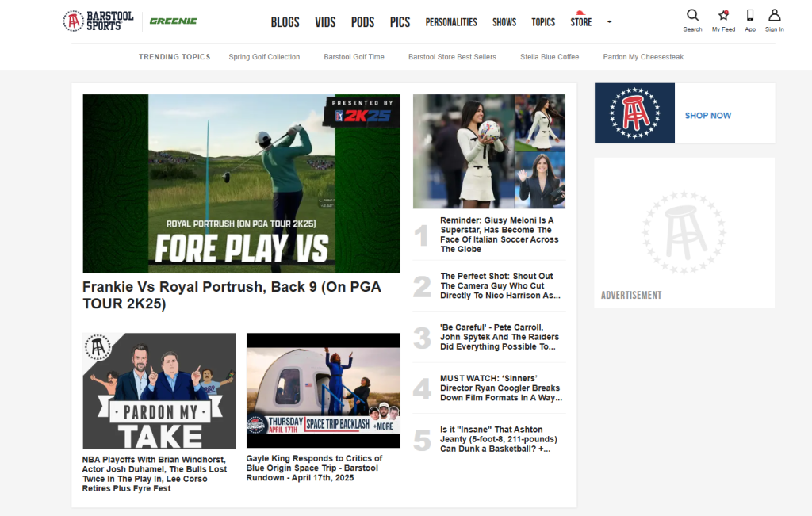Switch to the PODS section

(x=362, y=22)
